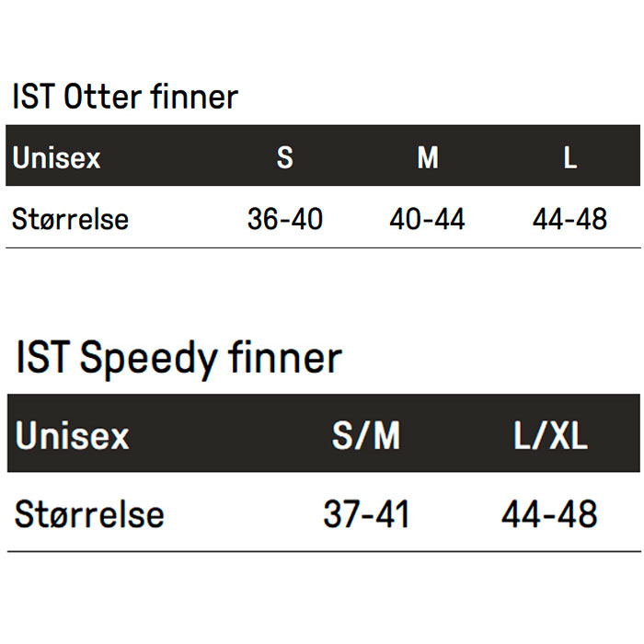This screenshot has height=644, width=644.
Task: Select the Størrelse label in Otter table
Action: click(70, 219)
